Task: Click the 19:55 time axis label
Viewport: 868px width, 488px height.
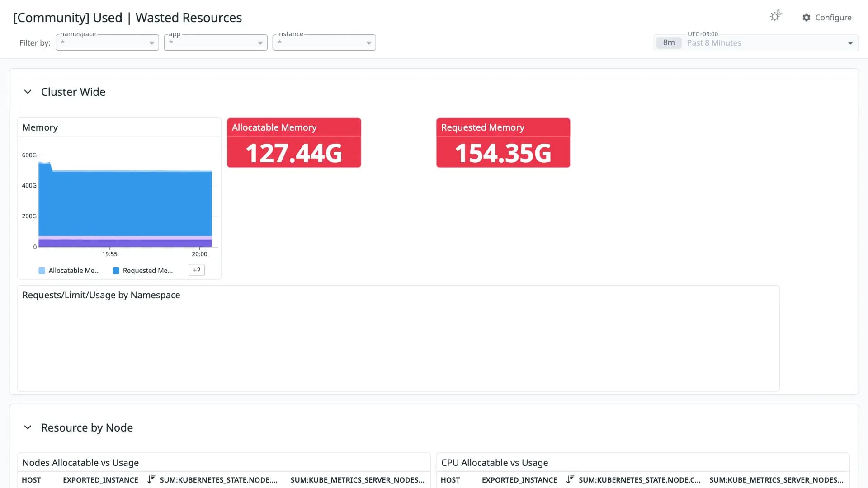Action: click(110, 254)
